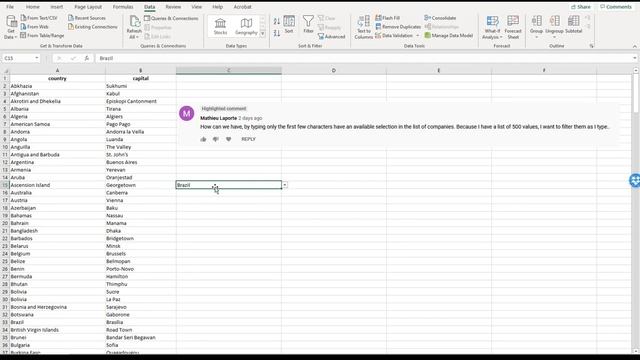Click the Select All corner button
Viewport: 640px width, 360px height.
point(5,71)
